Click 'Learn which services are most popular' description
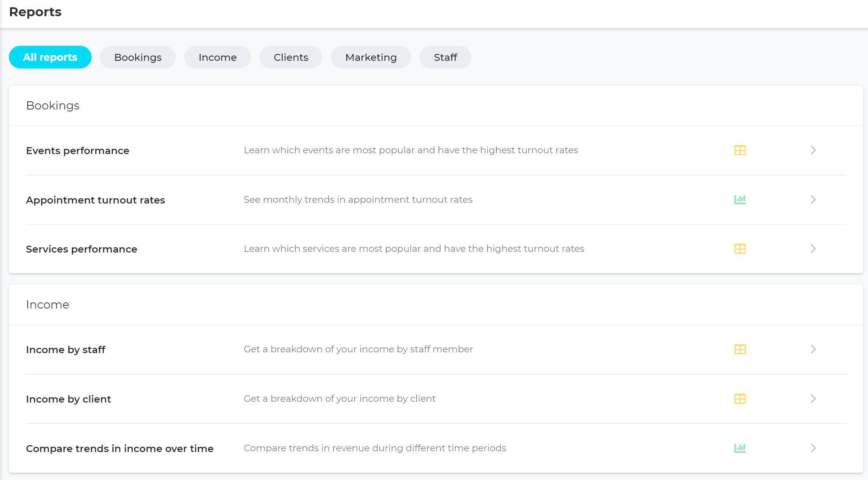Image resolution: width=868 pixels, height=480 pixels. coord(414,249)
